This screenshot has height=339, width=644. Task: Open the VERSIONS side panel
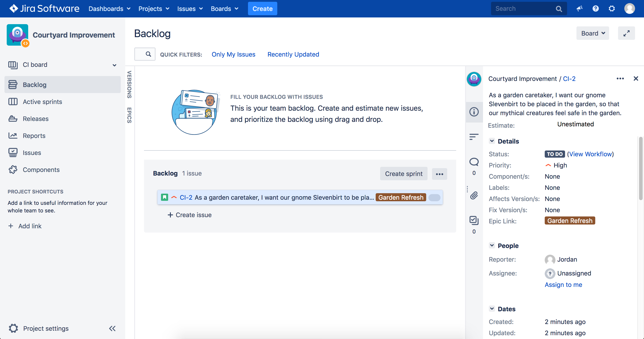[129, 85]
